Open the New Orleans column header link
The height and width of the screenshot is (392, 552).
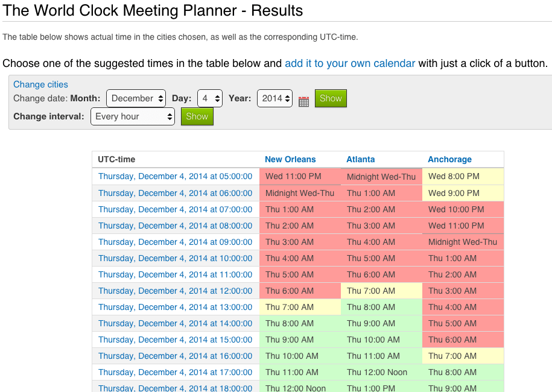pos(290,159)
